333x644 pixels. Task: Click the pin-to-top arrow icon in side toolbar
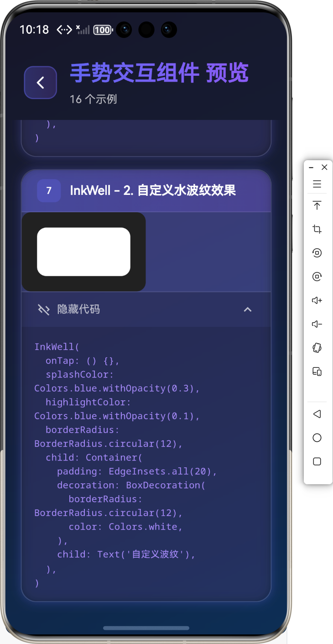point(317,205)
